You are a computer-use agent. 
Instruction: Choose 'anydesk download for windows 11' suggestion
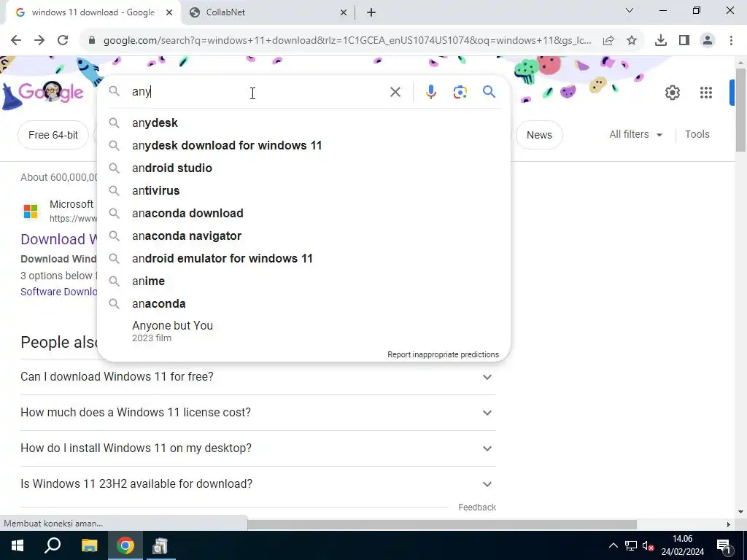(303, 145)
